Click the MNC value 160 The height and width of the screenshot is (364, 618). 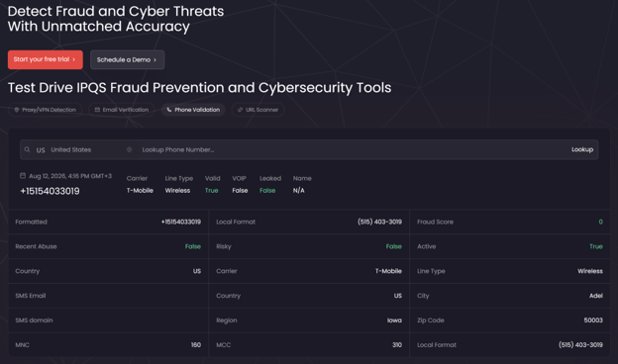196,345
